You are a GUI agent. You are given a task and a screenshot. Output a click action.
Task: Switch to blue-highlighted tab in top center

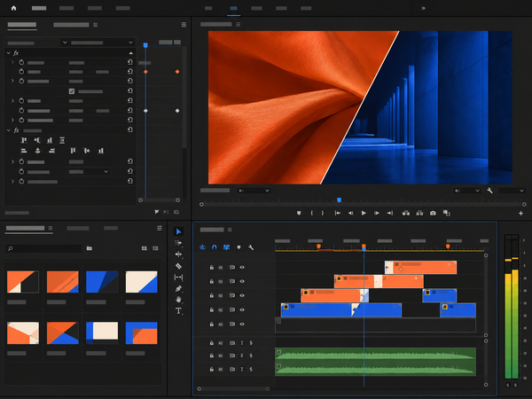click(233, 8)
